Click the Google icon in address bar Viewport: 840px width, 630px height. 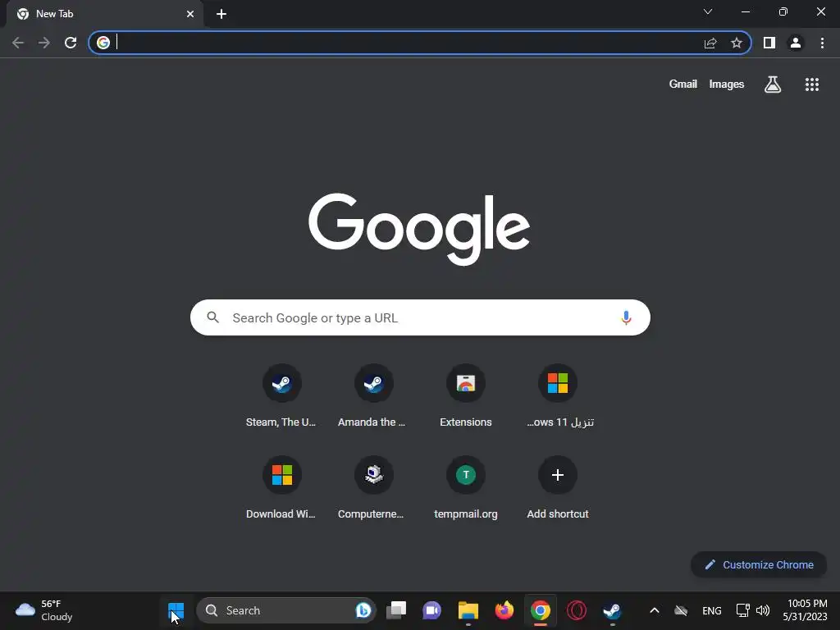[103, 43]
